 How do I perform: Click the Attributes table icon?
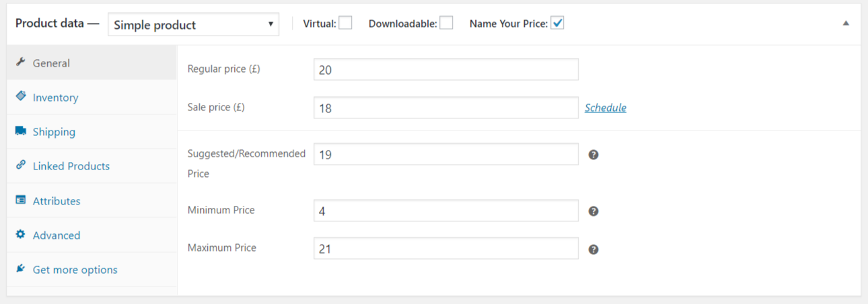click(20, 200)
